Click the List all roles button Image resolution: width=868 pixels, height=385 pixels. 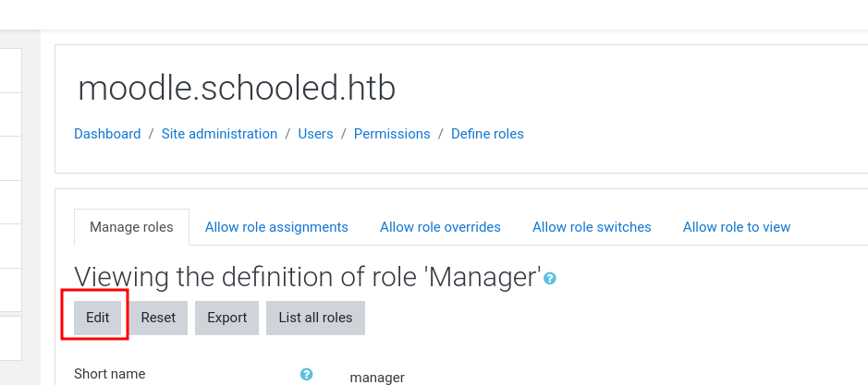[315, 318]
